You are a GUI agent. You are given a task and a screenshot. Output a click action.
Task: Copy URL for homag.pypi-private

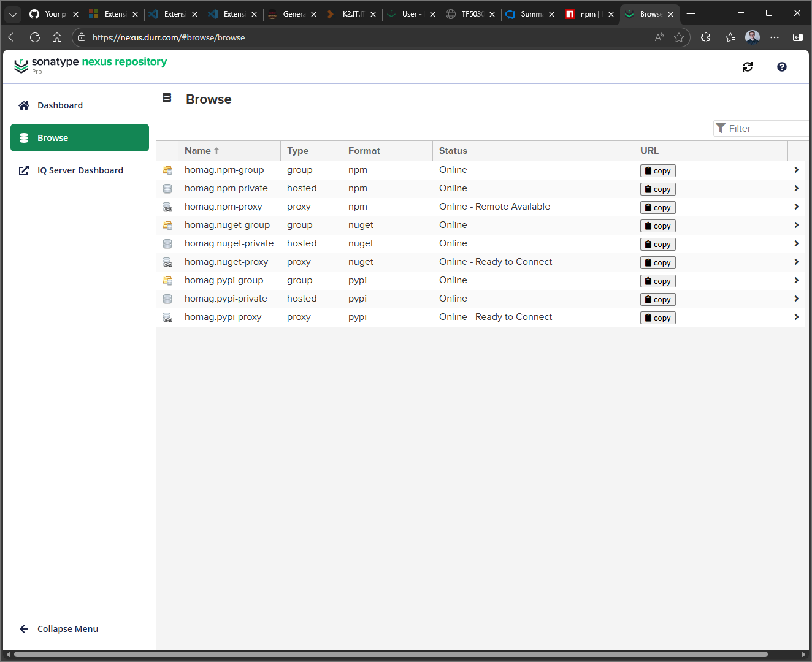click(657, 300)
